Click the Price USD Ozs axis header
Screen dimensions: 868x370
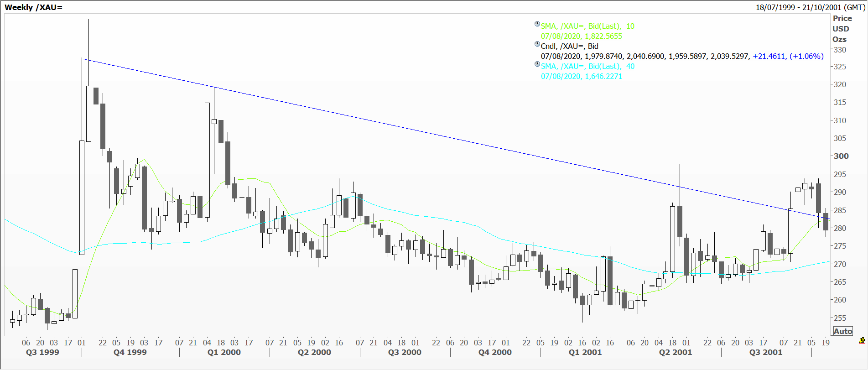(842, 29)
